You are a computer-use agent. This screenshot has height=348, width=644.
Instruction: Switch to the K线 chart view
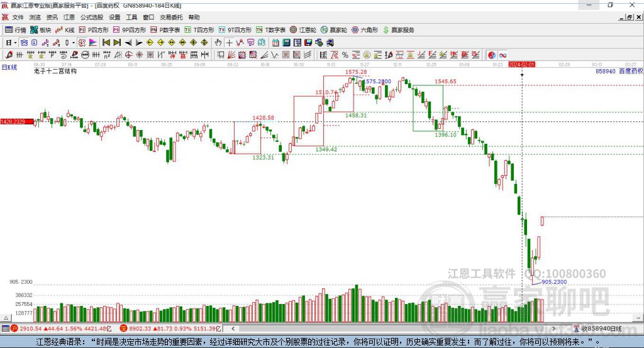pyautogui.click(x=65, y=30)
